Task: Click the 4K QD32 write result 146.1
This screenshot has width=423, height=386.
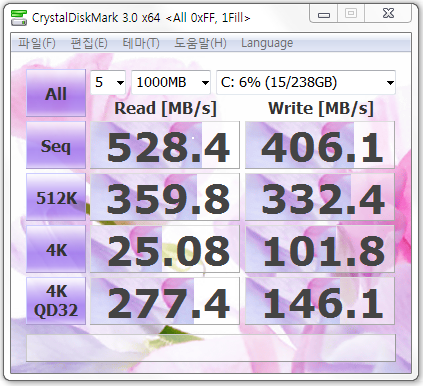Action: coord(320,301)
